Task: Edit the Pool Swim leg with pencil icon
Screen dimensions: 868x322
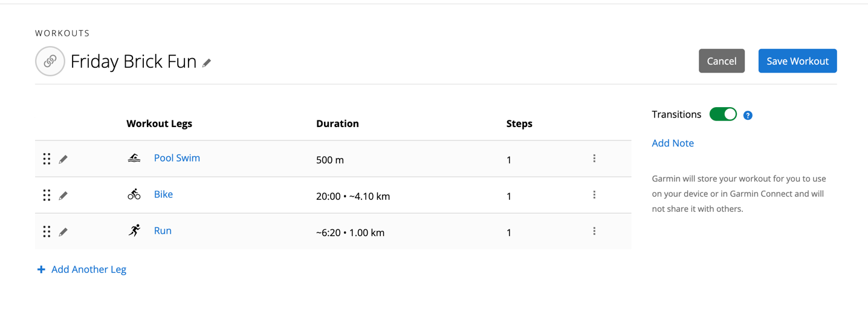Action: point(63,159)
